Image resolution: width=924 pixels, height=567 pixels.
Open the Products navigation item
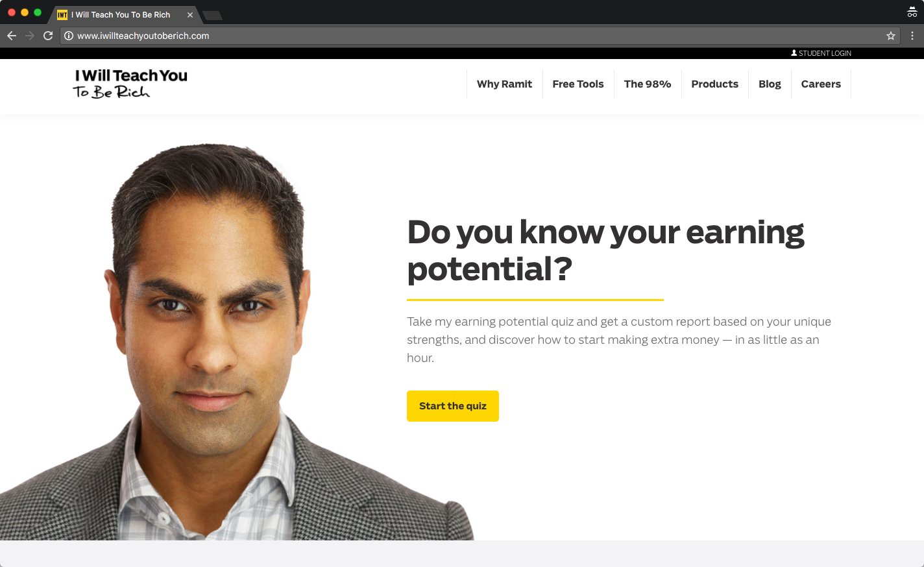tap(714, 84)
